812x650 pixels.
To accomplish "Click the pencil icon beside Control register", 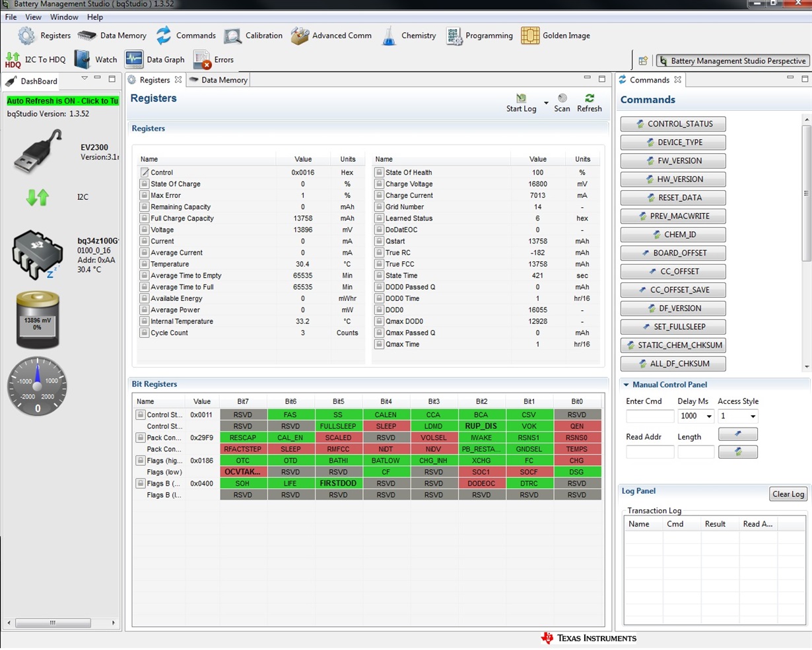I will coord(145,172).
